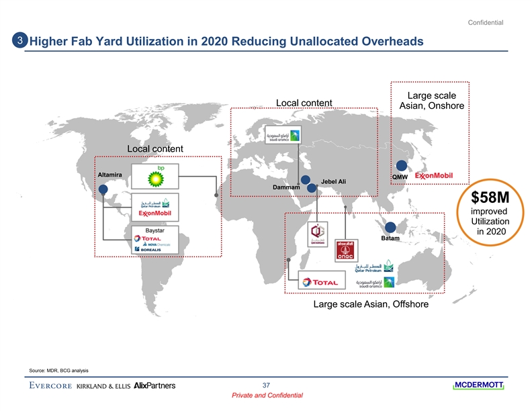This screenshot has width=532, height=411.
Task: Click the bp sunburst logo
Action: pos(155,177)
